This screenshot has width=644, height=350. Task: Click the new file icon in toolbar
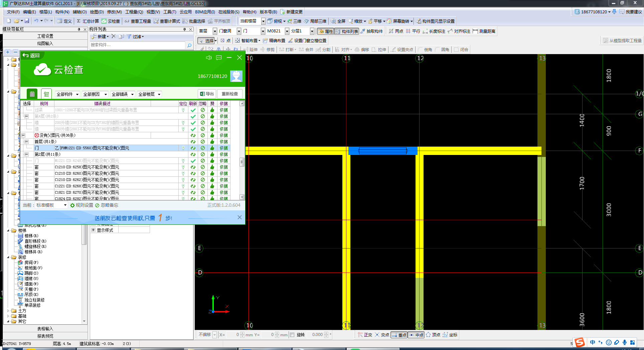click(x=9, y=21)
